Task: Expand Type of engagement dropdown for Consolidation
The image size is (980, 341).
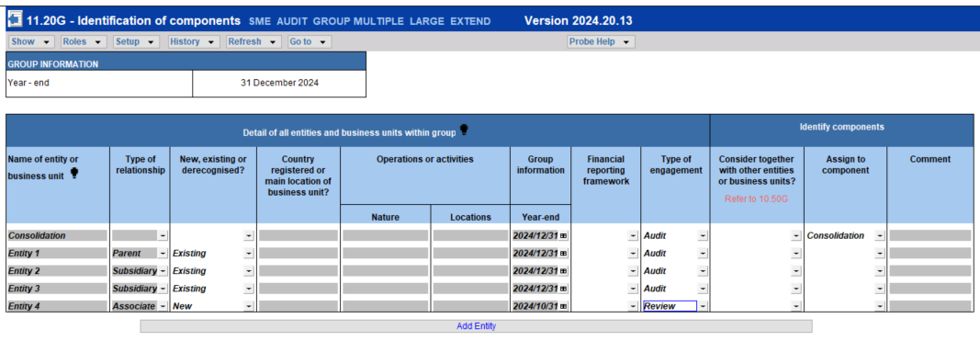Action: point(703,236)
